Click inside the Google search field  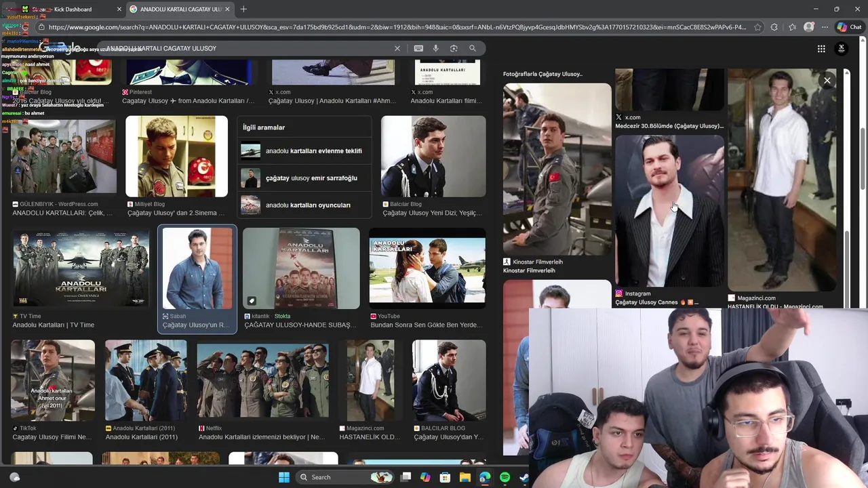coord(248,48)
